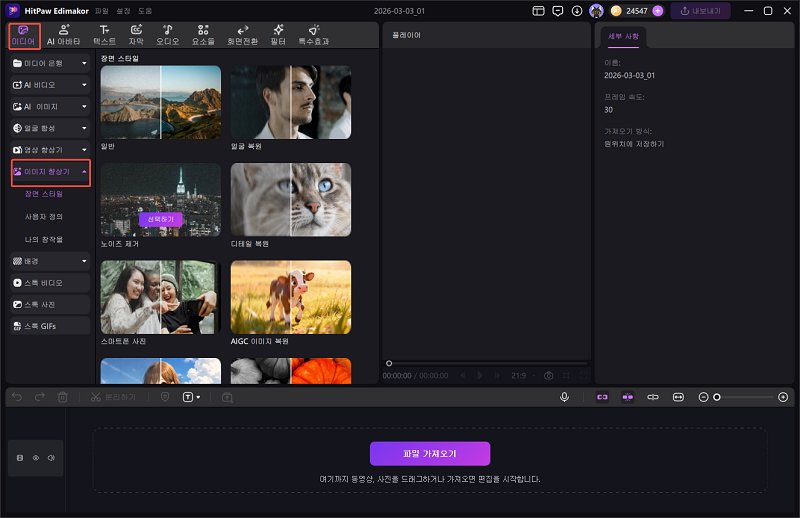Select 장면 스타일 sub-item

(44, 194)
